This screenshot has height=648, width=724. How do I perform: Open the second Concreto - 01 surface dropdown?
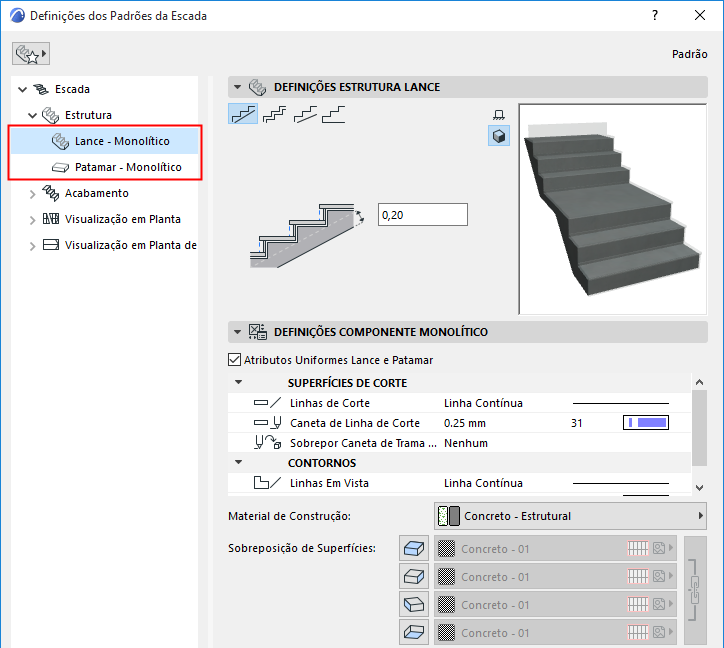pyautogui.click(x=555, y=576)
